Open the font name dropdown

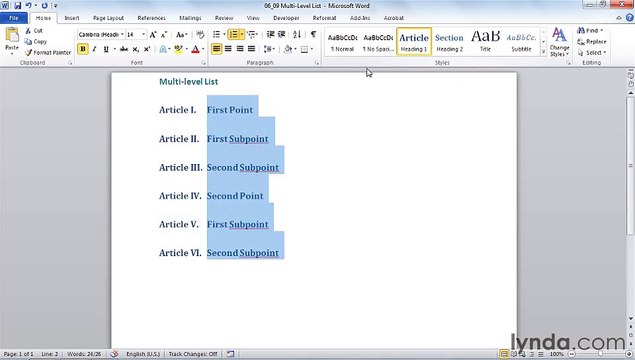click(122, 35)
